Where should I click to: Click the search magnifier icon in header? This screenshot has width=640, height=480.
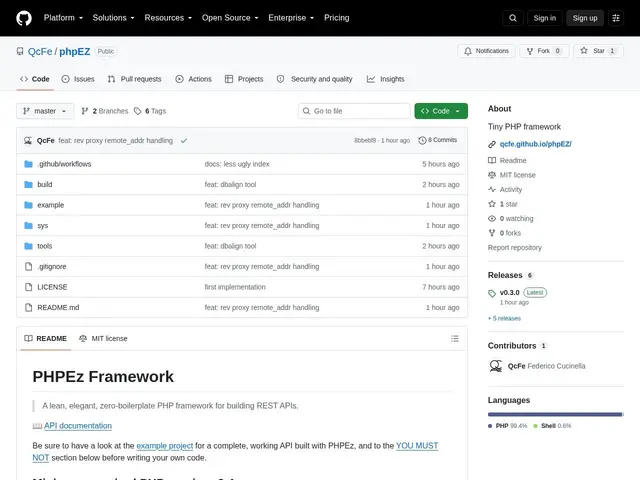(513, 18)
